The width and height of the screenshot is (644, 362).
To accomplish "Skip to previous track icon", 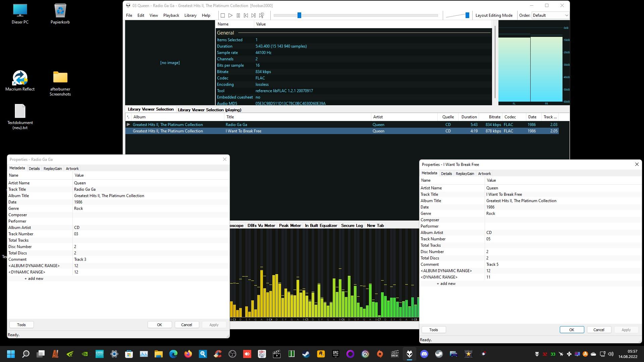I will click(x=246, y=15).
